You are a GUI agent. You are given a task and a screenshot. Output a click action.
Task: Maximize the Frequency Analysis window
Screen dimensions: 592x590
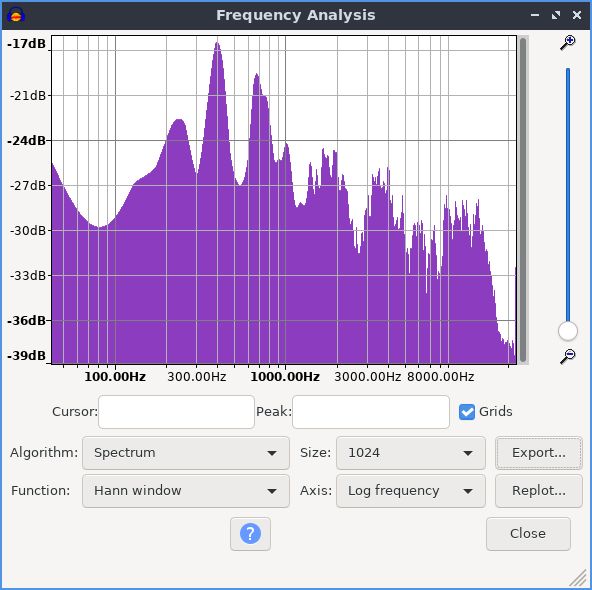(x=556, y=15)
